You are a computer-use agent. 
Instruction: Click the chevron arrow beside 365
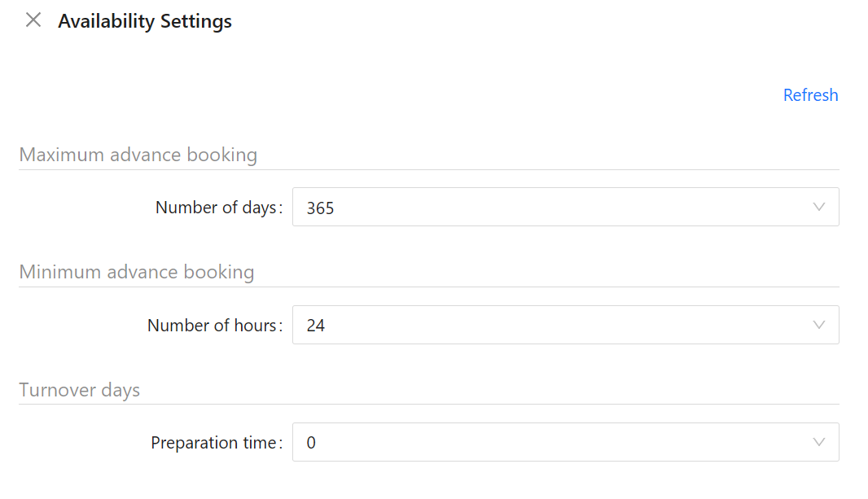(819, 207)
